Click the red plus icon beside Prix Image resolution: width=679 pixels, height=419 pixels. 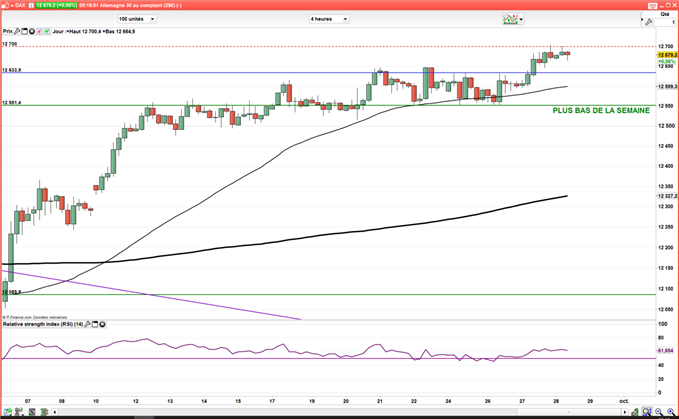[39, 31]
